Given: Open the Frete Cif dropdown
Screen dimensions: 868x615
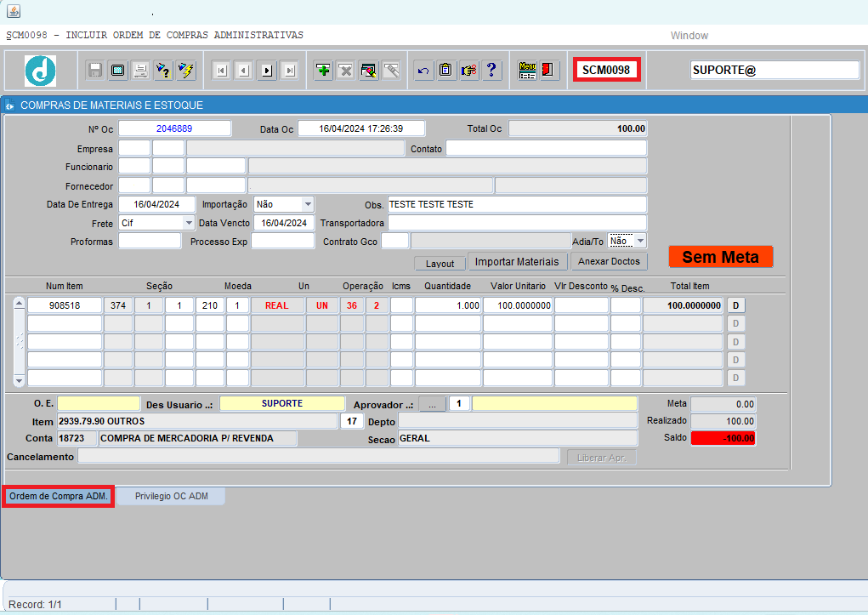Looking at the screenshot, I should (x=189, y=223).
